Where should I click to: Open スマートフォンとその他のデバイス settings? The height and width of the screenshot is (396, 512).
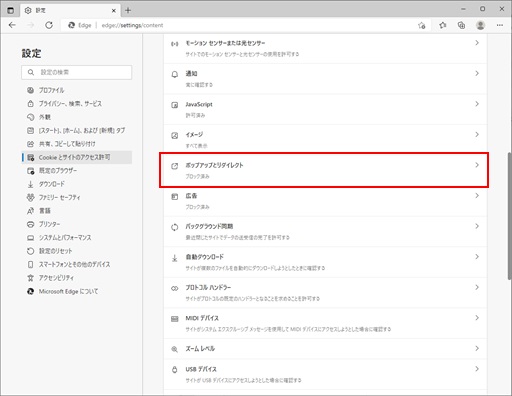coord(77,264)
